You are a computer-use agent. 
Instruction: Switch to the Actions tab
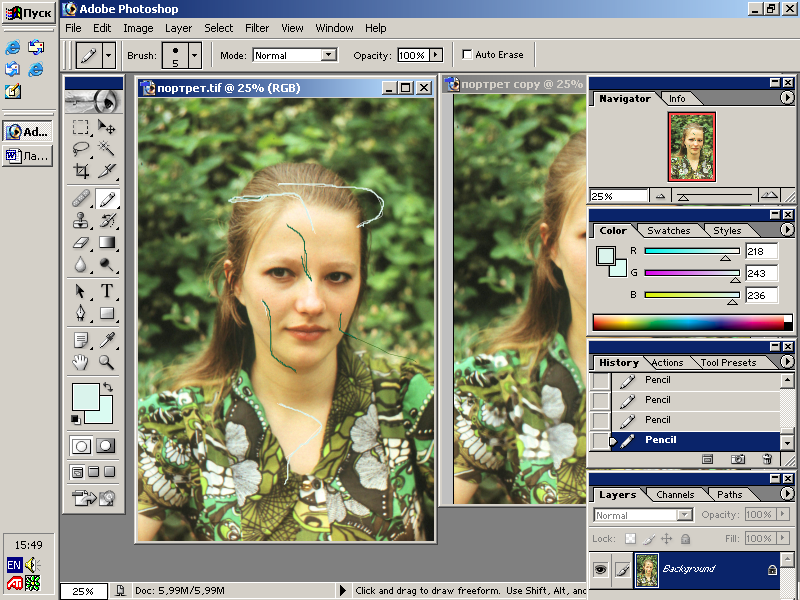tap(667, 362)
